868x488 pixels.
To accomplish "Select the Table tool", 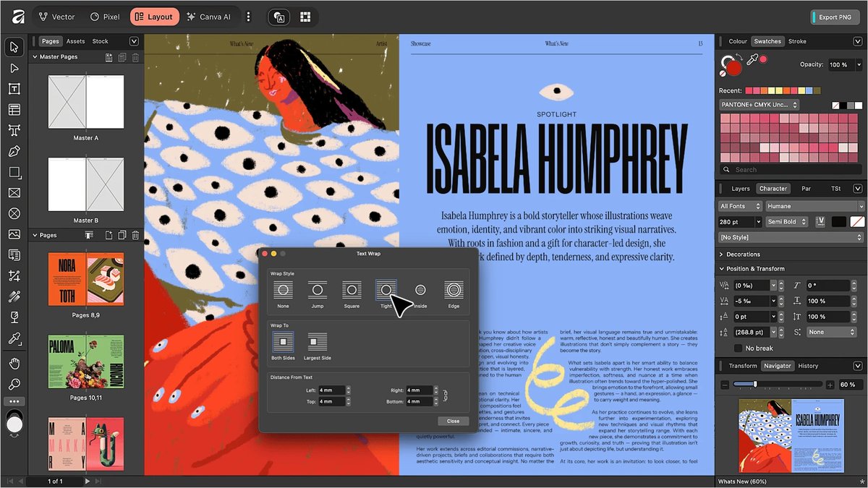I will pyautogui.click(x=14, y=110).
